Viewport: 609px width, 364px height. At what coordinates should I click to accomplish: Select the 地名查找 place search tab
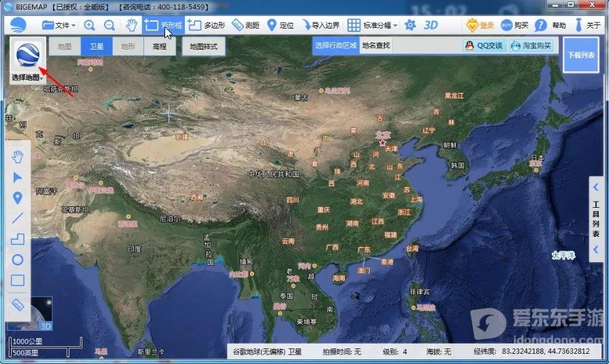click(x=376, y=45)
